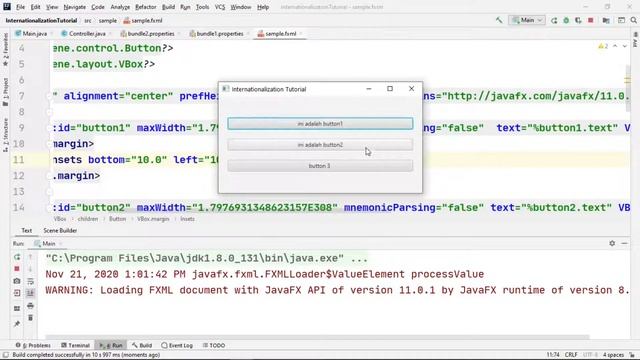Viewport: 640px width, 360px height.
Task: Close the sample.fxml editor tab
Action: tap(301, 33)
